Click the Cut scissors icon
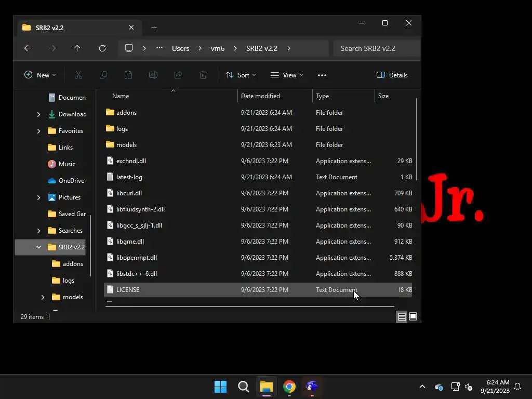Screen dimensions: 532x399 pos(78,75)
